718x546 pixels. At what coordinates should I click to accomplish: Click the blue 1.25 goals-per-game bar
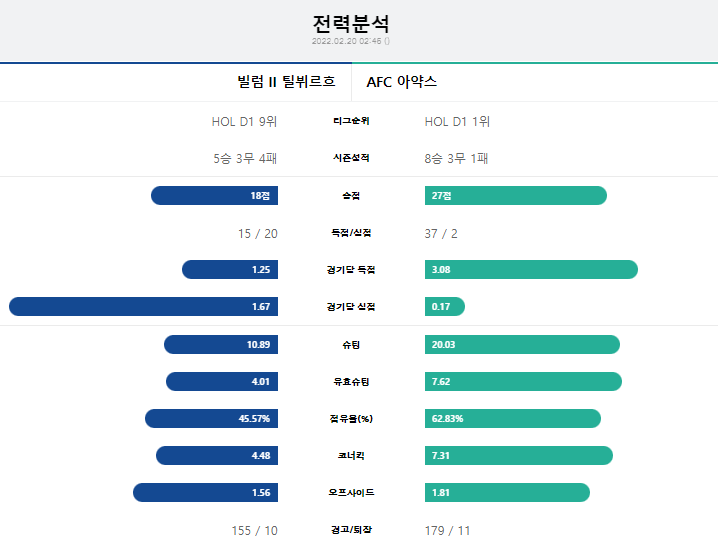point(230,270)
